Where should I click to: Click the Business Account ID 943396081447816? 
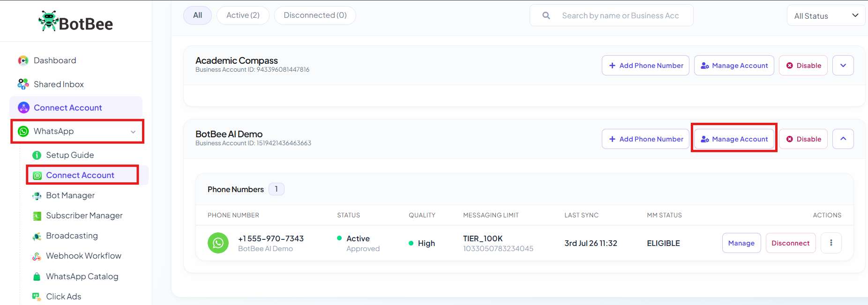pyautogui.click(x=252, y=70)
